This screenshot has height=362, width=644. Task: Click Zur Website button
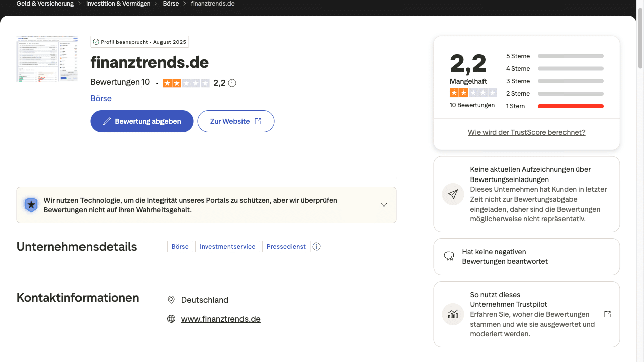(x=235, y=121)
